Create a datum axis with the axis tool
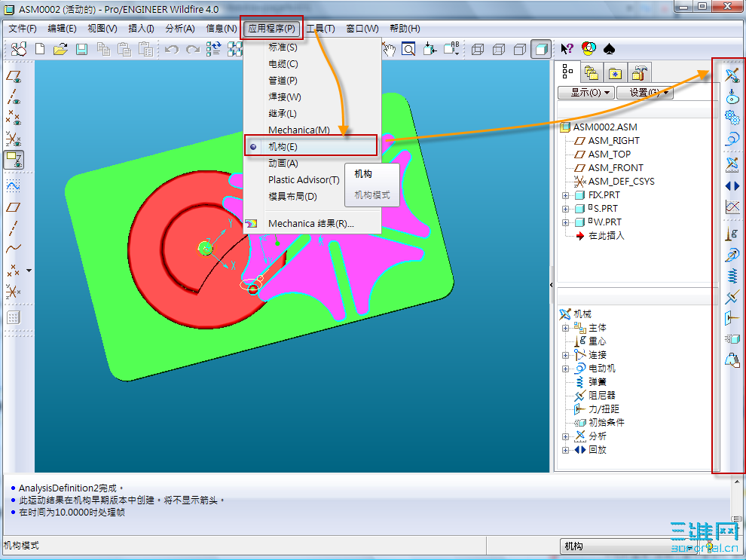Image resolution: width=746 pixels, height=560 pixels. coord(14,228)
